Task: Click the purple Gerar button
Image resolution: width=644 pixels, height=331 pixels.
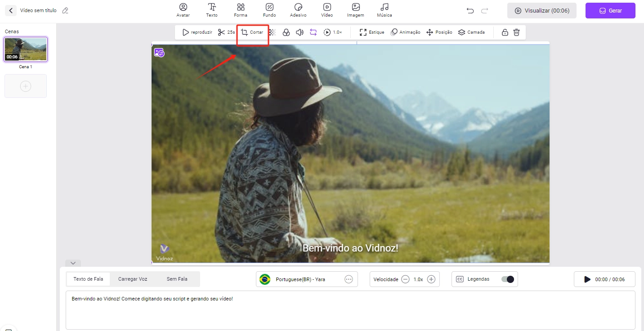Action: (x=610, y=10)
